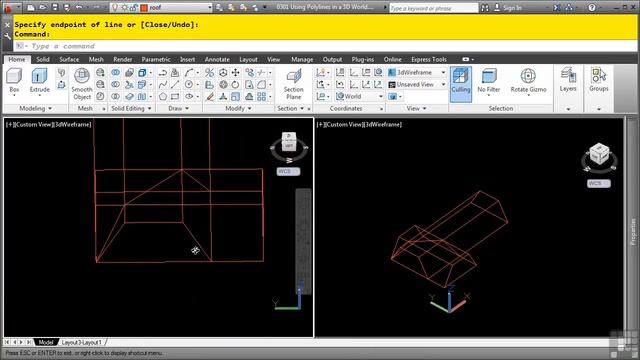
Task: Expand the Modify panel
Action: (x=238, y=109)
